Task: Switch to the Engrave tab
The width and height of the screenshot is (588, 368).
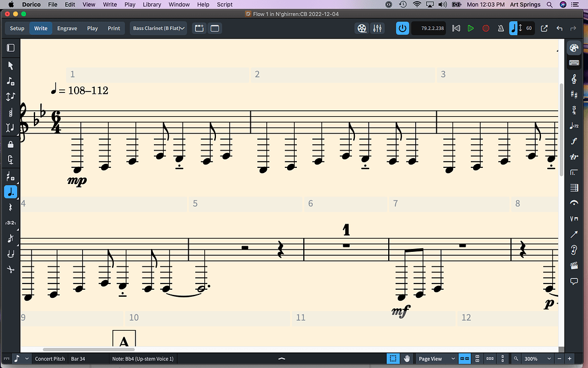Action: (x=66, y=28)
